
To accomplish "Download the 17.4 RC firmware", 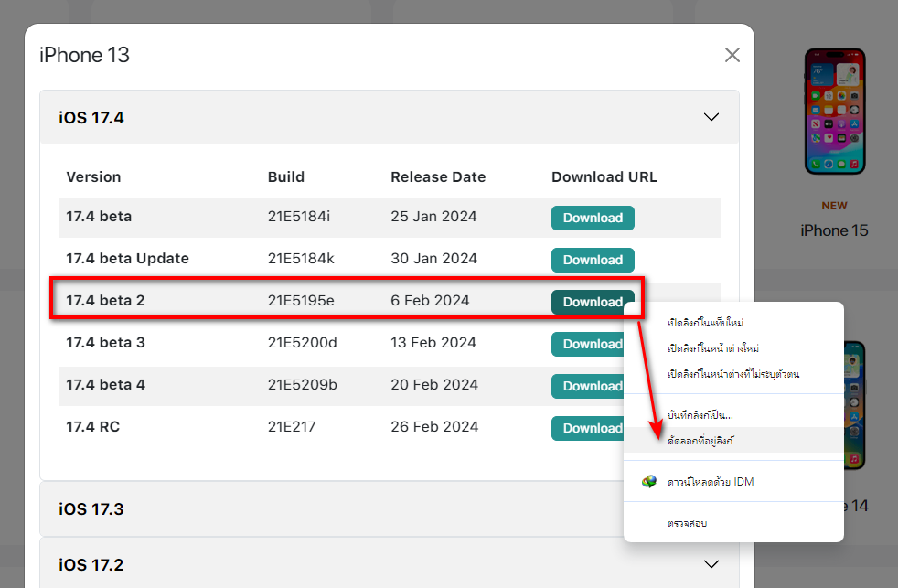I will coord(588,428).
